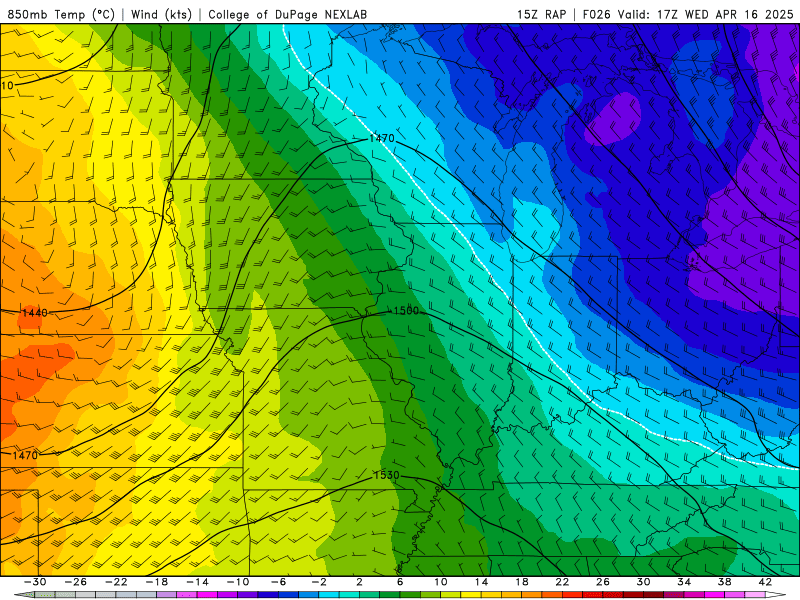The width and height of the screenshot is (800, 600).
Task: Click the -22 colorbar scale value
Action: coord(116,582)
